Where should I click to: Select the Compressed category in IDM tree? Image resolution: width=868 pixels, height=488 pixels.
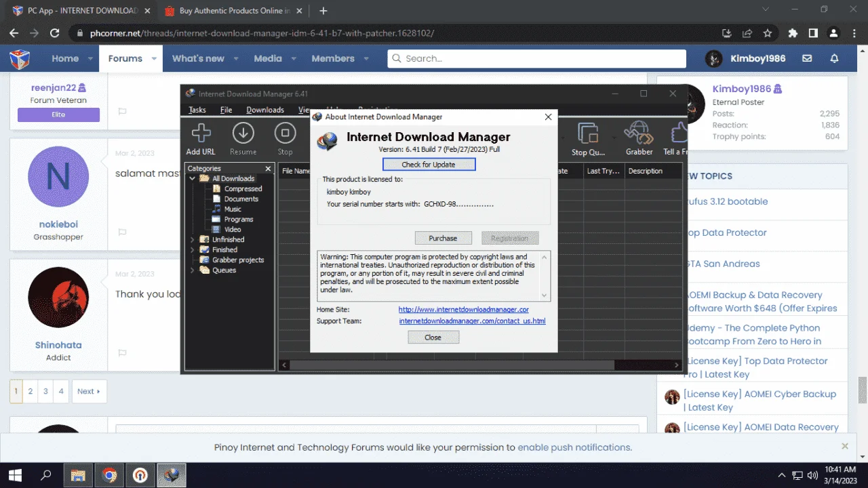[x=243, y=188]
